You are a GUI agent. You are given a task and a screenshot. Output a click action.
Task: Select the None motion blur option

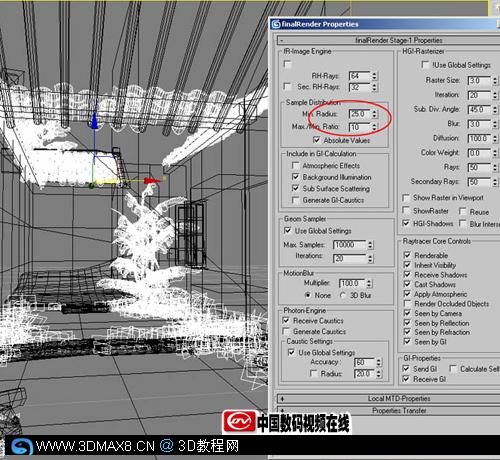click(308, 295)
